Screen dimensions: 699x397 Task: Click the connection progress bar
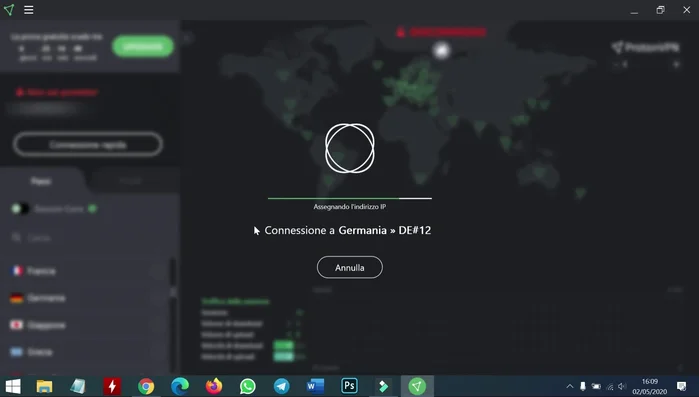coord(350,198)
